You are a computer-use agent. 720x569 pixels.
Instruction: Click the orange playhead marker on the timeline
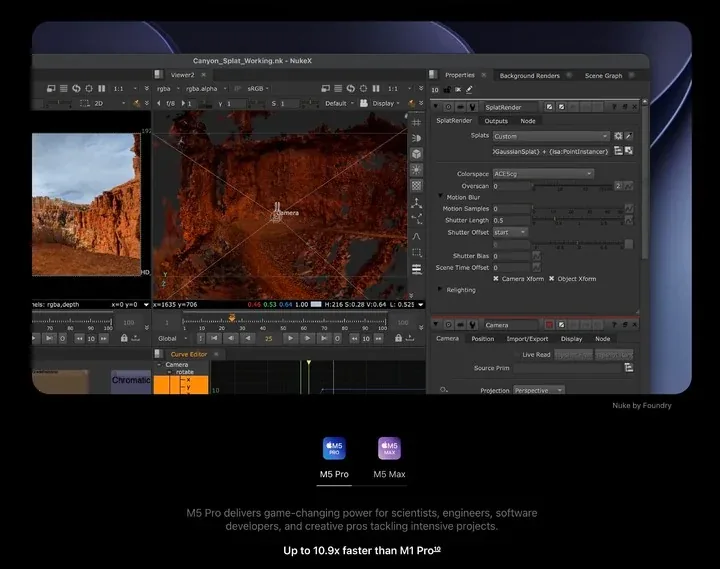[232, 317]
